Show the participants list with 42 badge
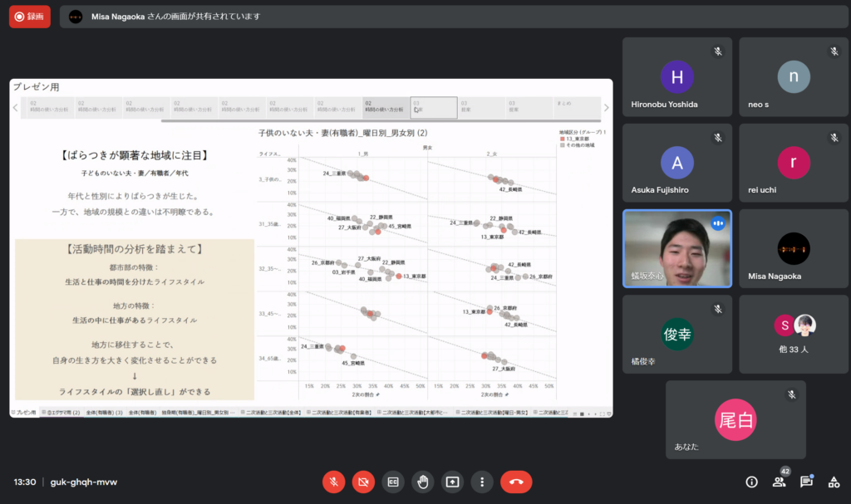This screenshot has width=851, height=504. tap(779, 482)
